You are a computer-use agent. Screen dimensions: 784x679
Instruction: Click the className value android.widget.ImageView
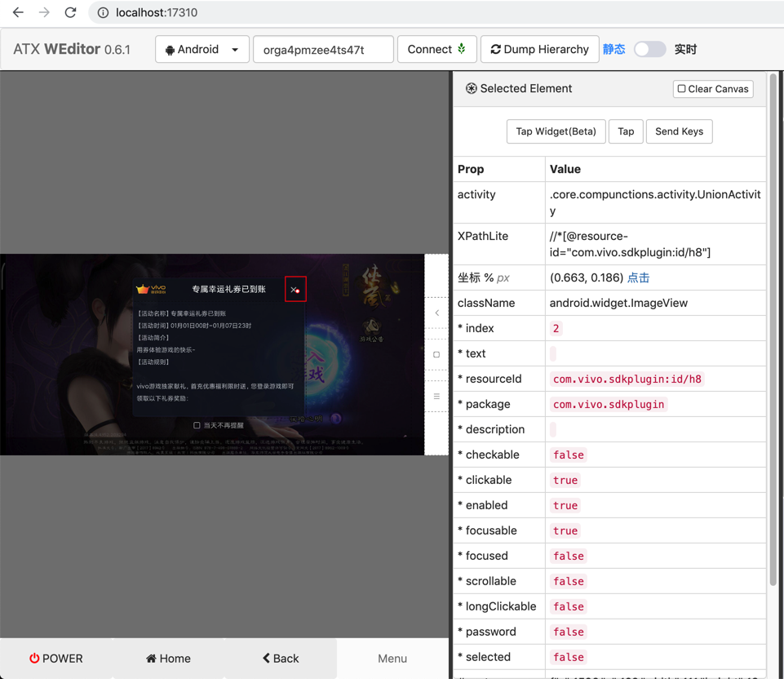point(618,303)
